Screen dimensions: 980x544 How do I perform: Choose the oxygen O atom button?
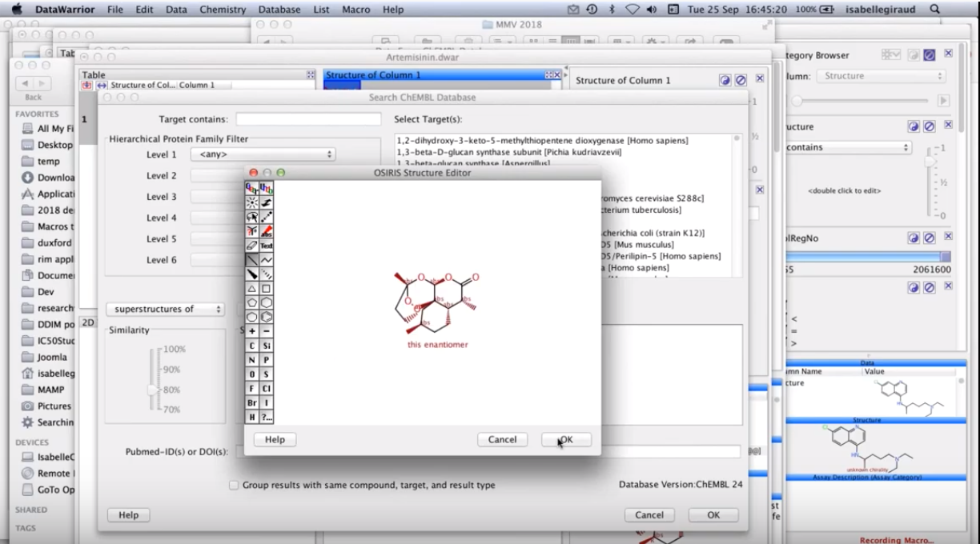click(251, 374)
